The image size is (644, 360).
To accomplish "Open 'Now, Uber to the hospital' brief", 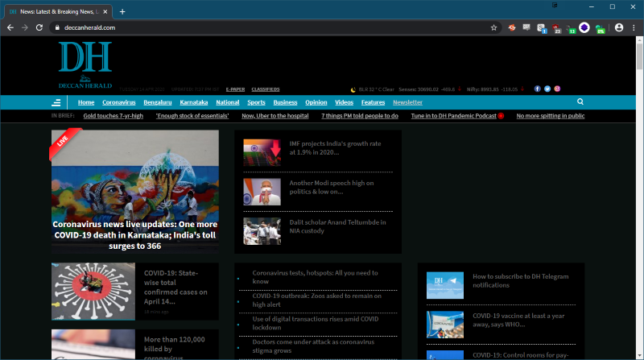I will pos(275,116).
